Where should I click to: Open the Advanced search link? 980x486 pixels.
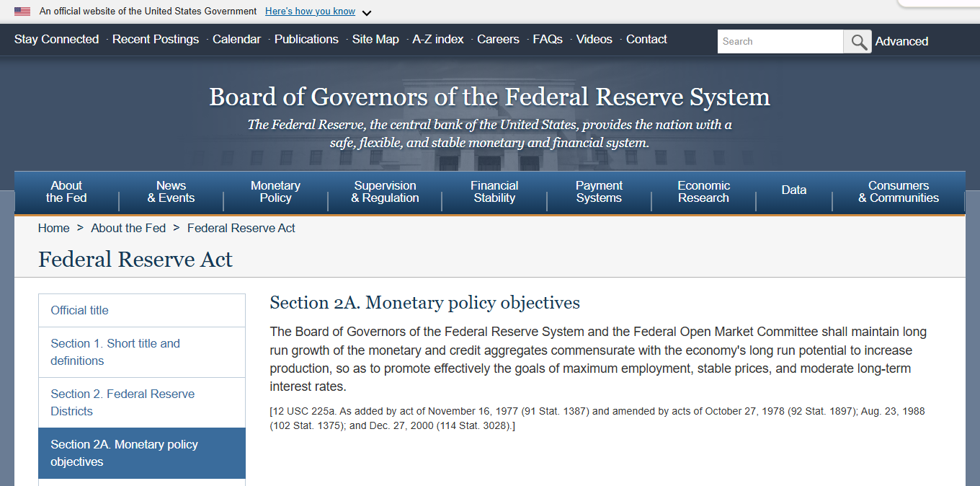[x=901, y=41]
